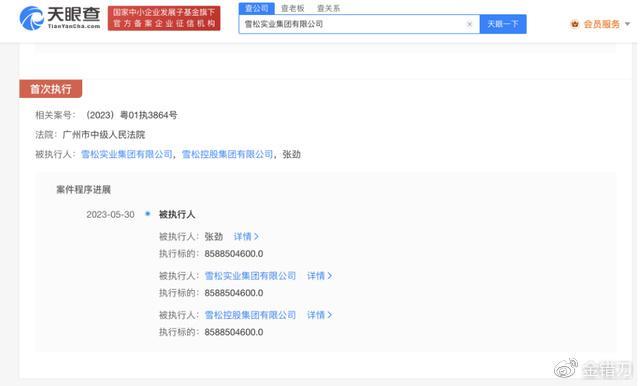
Task: Click the 首次执行 red label
Action: pos(51,89)
